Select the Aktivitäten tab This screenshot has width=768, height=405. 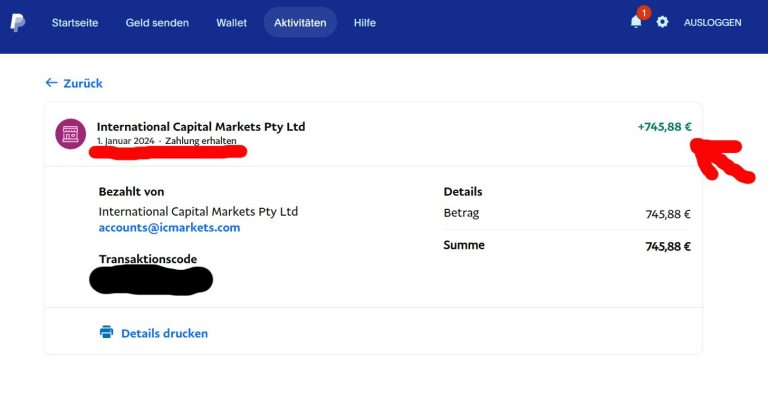(x=300, y=23)
